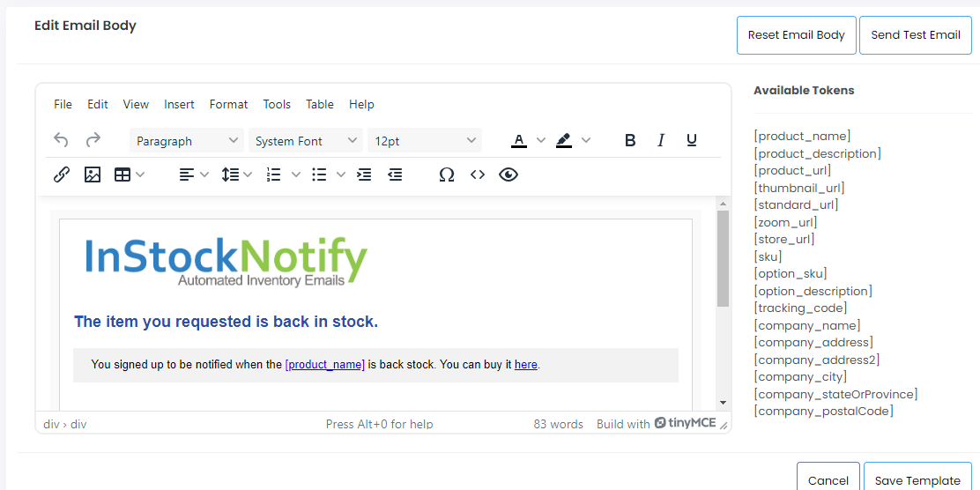
Task: Apply a bullet list
Action: 319,175
